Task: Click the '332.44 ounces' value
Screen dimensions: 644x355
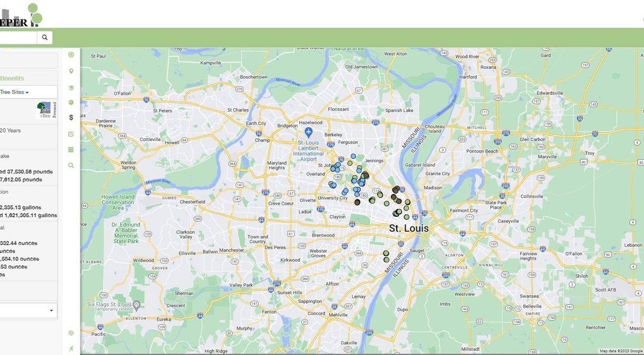Action: (x=18, y=243)
